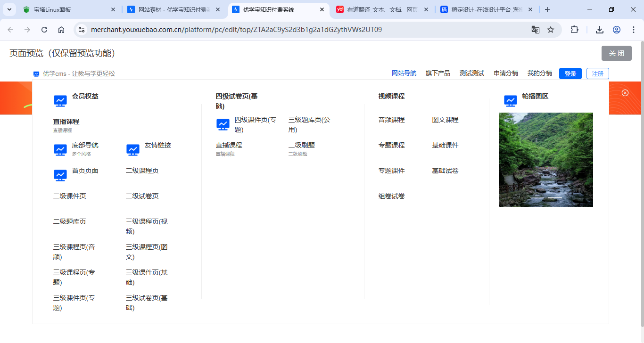Switch to the 宝塔Linux面板 tab

66,9
